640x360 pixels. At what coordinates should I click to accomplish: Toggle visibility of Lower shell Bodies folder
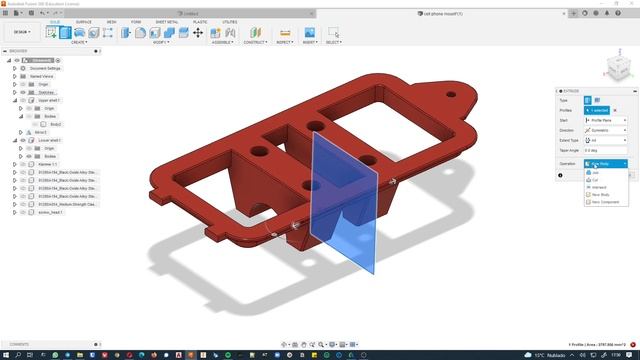pyautogui.click(x=29, y=156)
